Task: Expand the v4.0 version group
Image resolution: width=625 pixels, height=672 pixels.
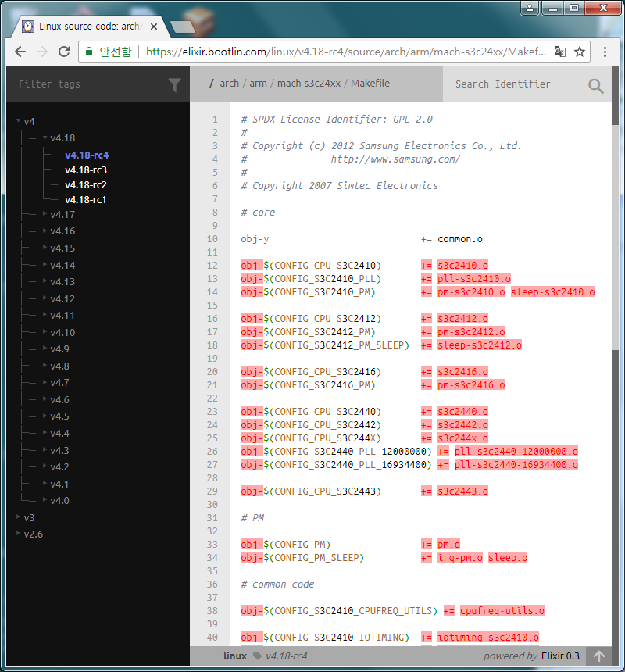Action: [x=45, y=500]
